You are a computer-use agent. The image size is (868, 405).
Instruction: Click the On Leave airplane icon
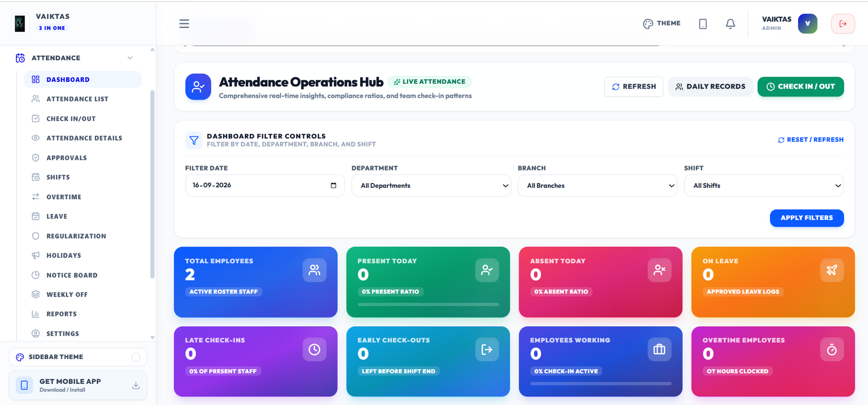click(832, 270)
